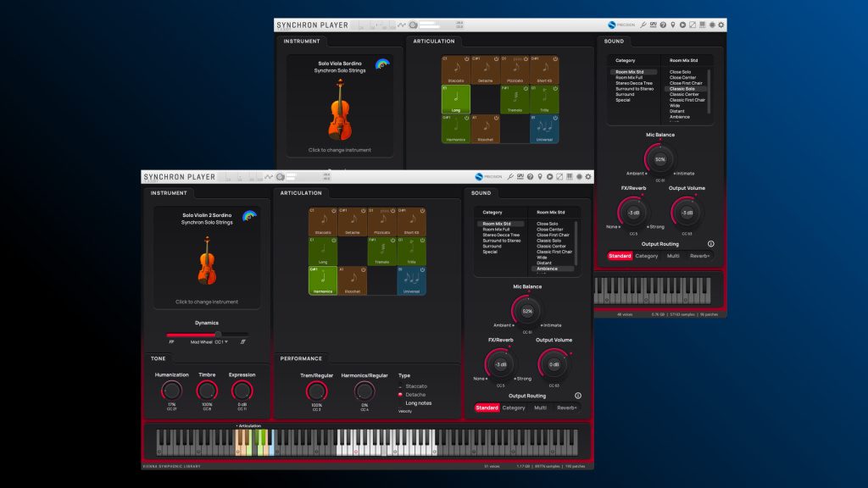
Task: Select the Long articulation cell in Viola window
Action: click(x=455, y=99)
